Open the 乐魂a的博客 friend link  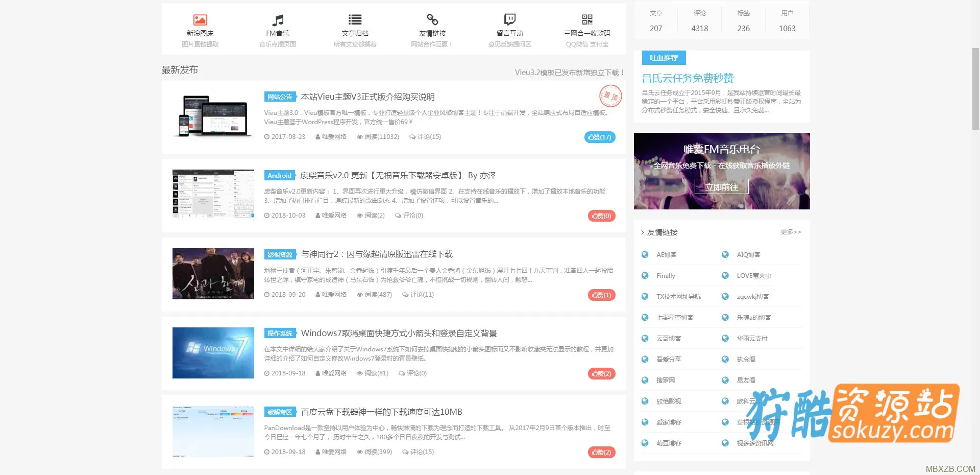point(754,317)
